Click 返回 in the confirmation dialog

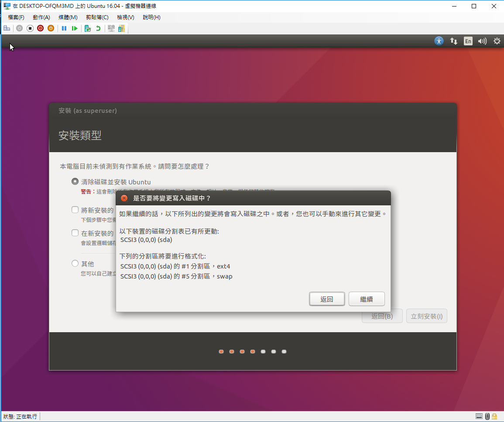click(x=327, y=299)
